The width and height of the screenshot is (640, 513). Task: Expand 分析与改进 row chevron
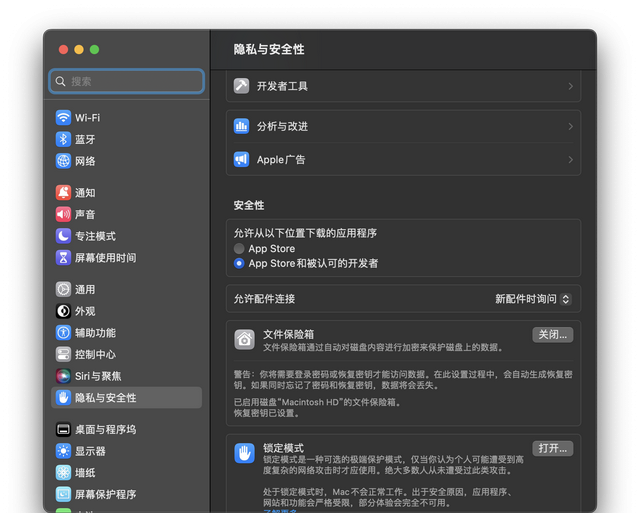pos(571,127)
